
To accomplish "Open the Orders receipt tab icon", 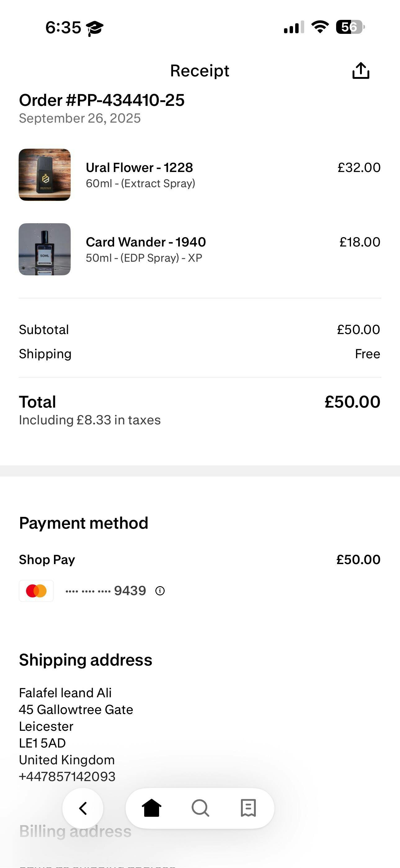I will [x=248, y=808].
